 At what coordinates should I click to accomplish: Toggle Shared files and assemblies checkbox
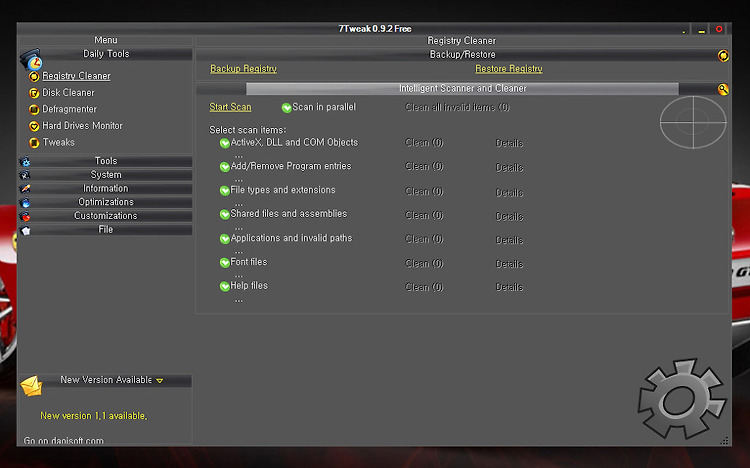tap(225, 215)
